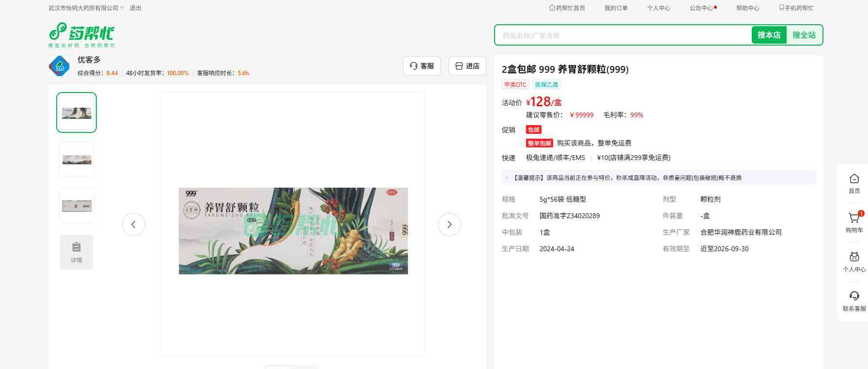This screenshot has height=369, width=868.
Task: Open the 优客多 store avatar icon
Action: pos(59,66)
